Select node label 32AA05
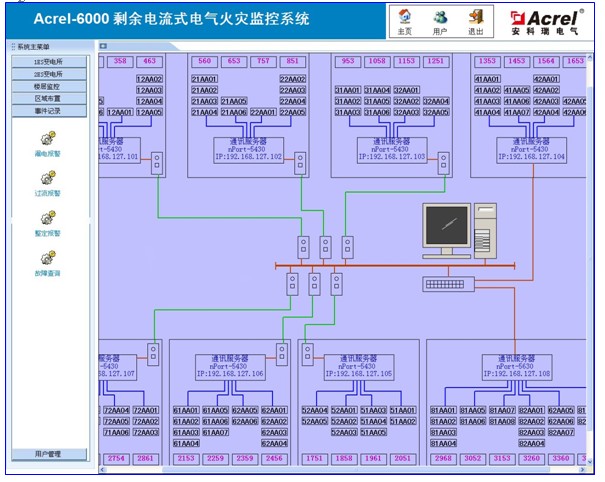Viewport: 605px width, 482px height. tap(436, 112)
